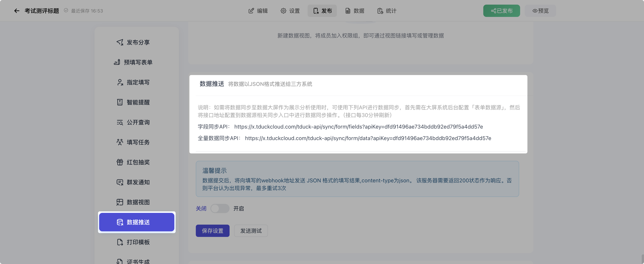The width and height of the screenshot is (644, 264).
Task: Click the green 已发布 button
Action: 502,11
